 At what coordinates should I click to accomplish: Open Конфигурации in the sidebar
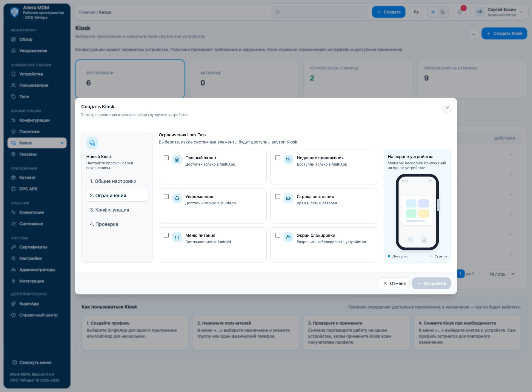coord(37,120)
